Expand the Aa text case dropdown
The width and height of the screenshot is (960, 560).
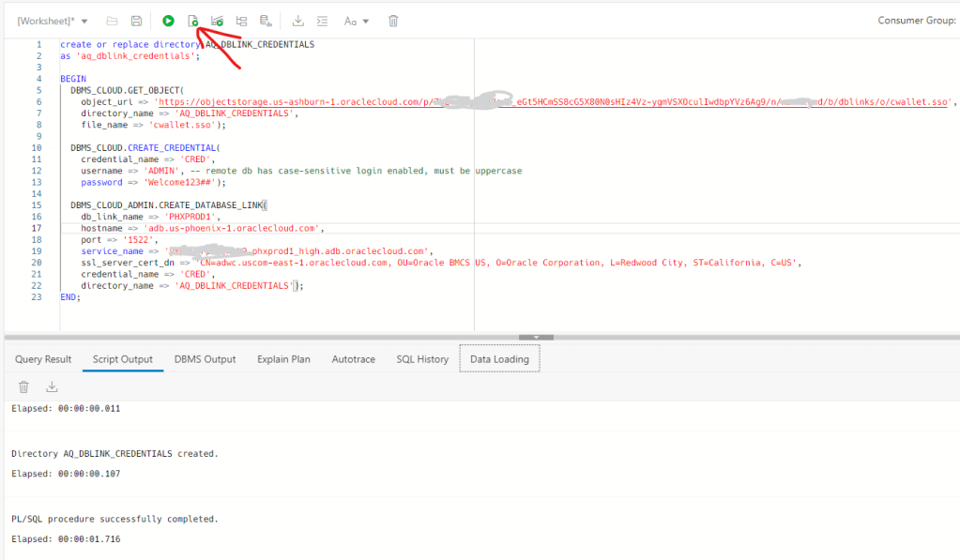357,21
